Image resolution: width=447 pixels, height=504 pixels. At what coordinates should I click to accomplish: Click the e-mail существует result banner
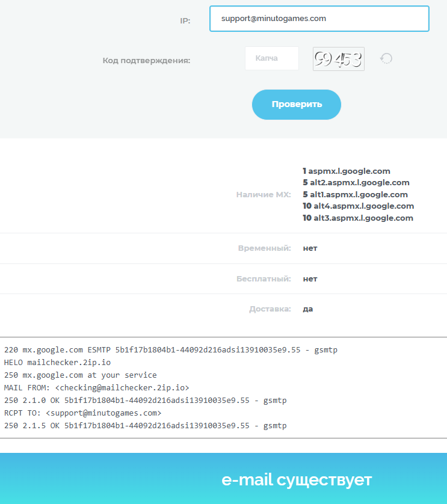point(224,479)
